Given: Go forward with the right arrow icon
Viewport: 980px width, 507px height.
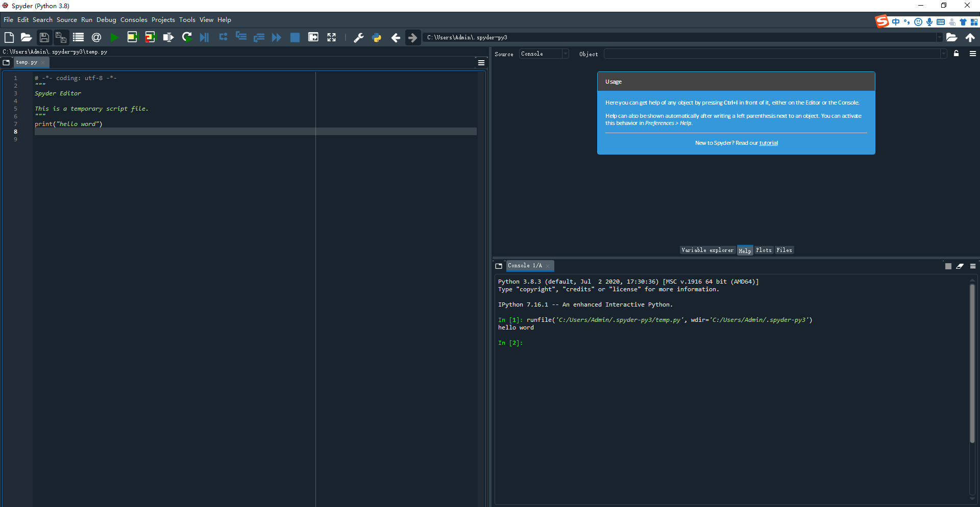Looking at the screenshot, I should [412, 37].
